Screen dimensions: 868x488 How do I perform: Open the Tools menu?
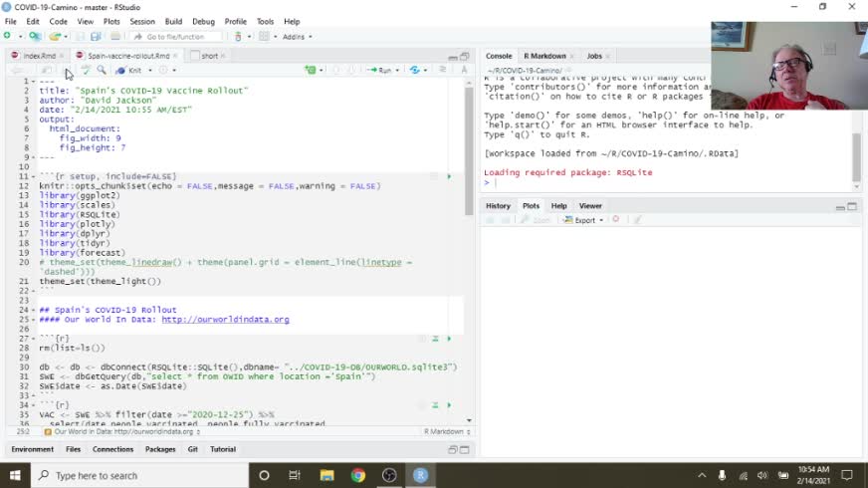(x=265, y=22)
